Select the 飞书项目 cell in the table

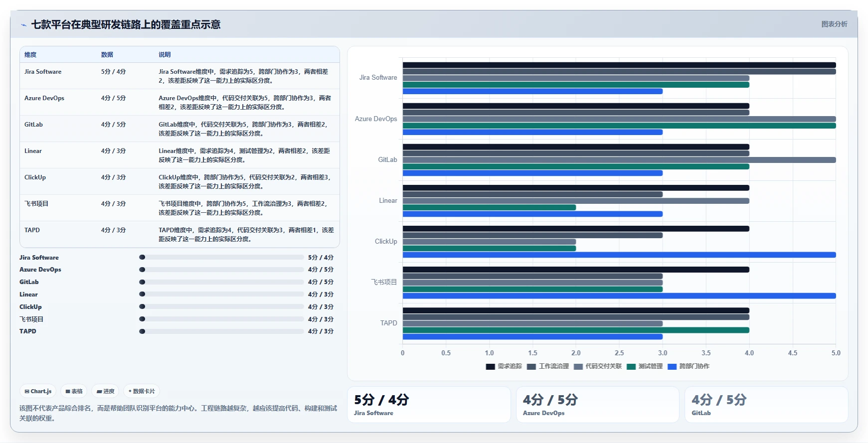[36, 204]
